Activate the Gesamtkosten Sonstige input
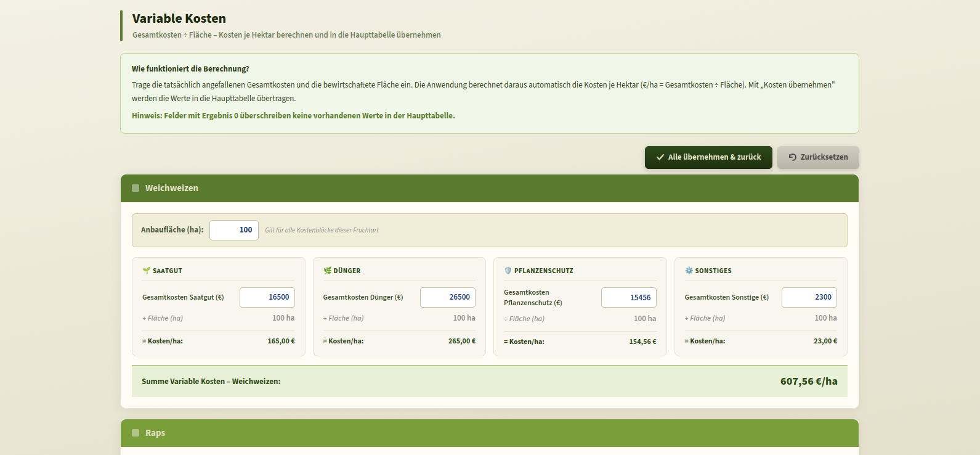This screenshot has width=980, height=455. pyautogui.click(x=809, y=297)
